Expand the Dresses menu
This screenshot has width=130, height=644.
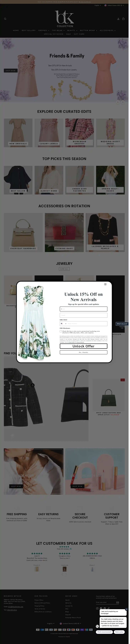coord(44,30)
